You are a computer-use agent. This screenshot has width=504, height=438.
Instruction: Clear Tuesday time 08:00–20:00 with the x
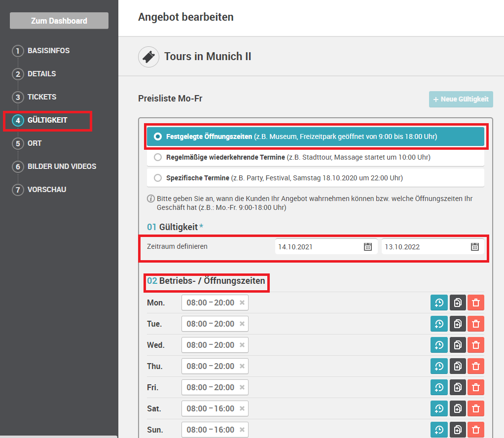[242, 324]
